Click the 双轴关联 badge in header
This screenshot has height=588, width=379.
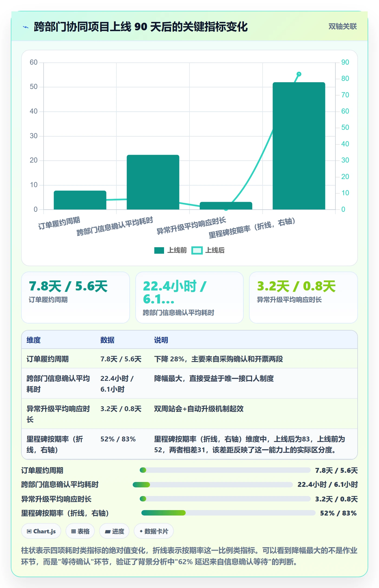point(342,27)
